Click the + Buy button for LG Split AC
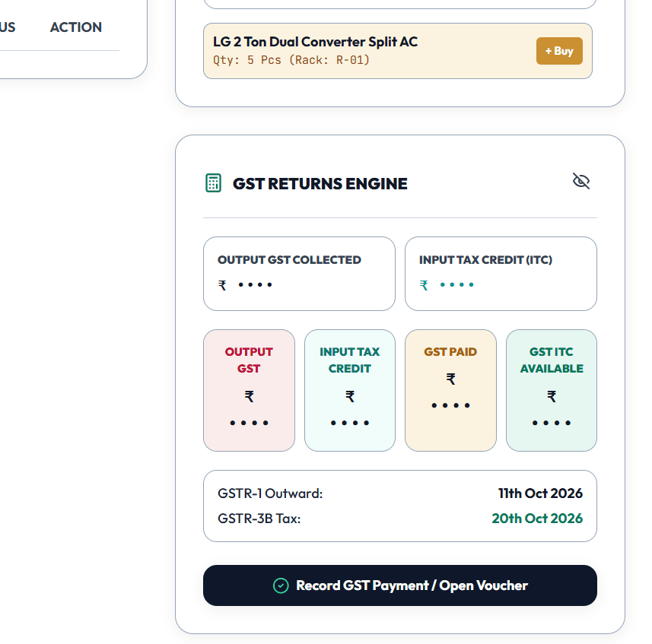The image size is (652, 644). click(559, 51)
